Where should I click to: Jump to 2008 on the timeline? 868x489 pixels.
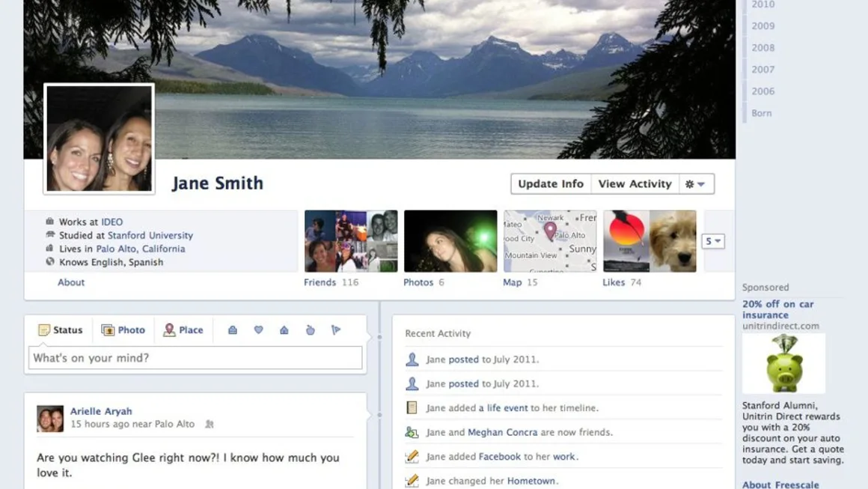click(x=762, y=48)
